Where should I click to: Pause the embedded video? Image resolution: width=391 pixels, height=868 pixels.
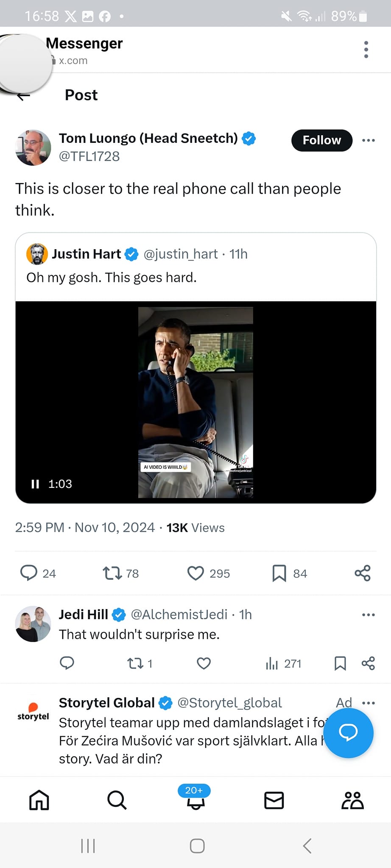pyautogui.click(x=35, y=484)
